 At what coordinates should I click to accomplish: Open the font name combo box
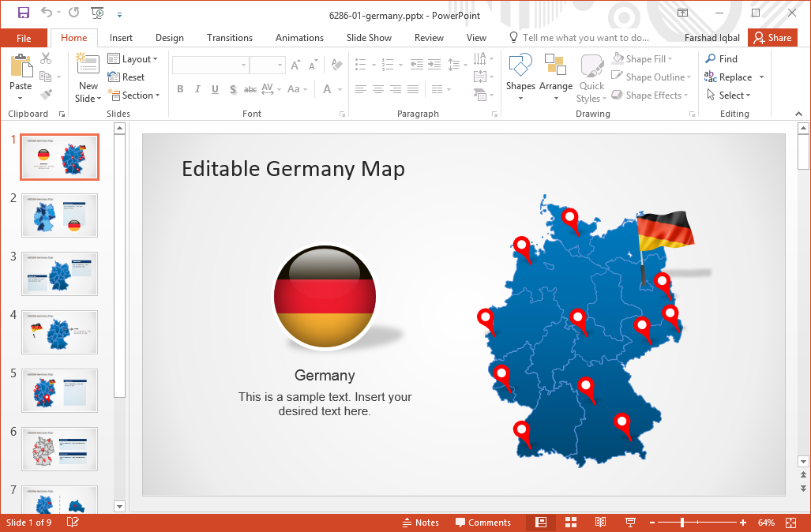(x=211, y=65)
